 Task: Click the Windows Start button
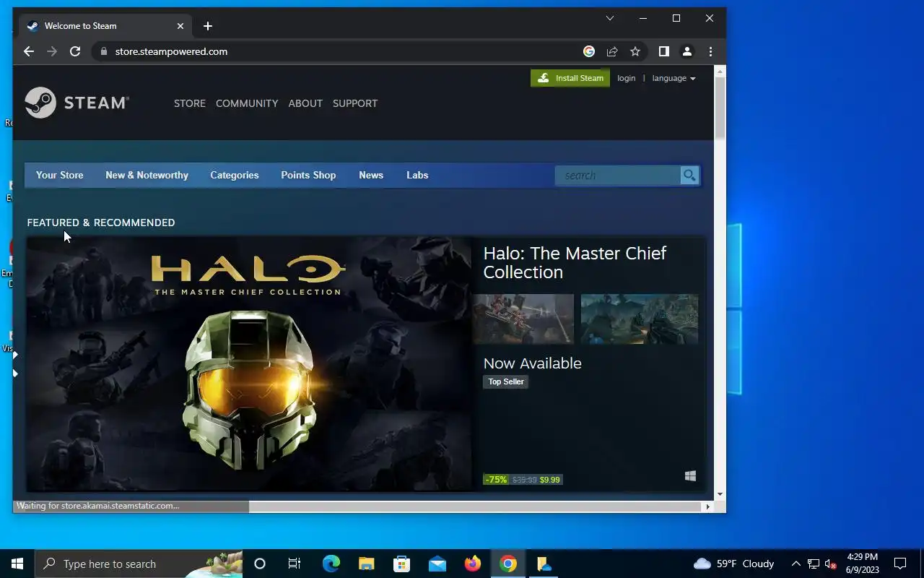[17, 564]
